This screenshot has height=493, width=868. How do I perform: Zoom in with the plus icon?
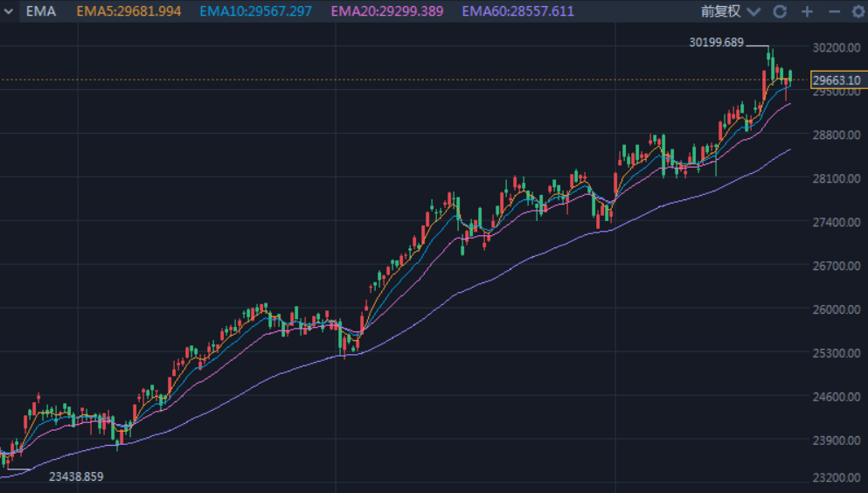point(807,11)
